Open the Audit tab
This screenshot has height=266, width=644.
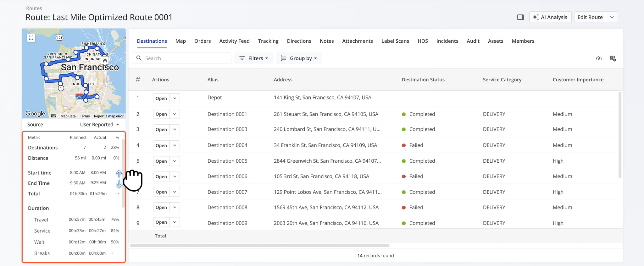click(x=473, y=41)
